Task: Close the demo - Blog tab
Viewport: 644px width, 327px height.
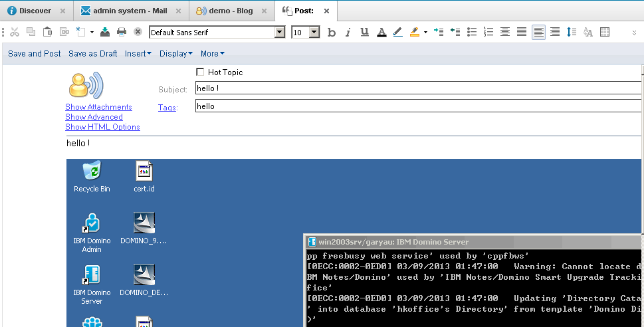Action: pyautogui.click(x=265, y=11)
